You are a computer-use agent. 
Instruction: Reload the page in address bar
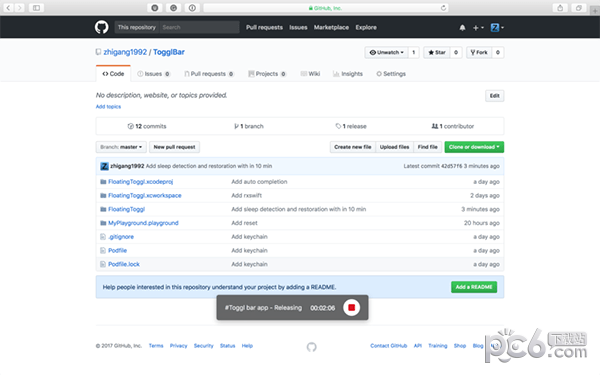443,8
